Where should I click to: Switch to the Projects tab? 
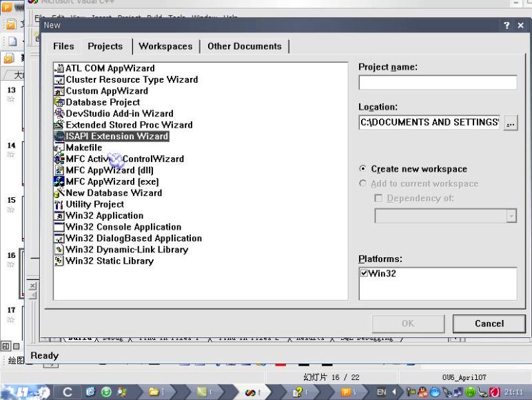[x=105, y=46]
